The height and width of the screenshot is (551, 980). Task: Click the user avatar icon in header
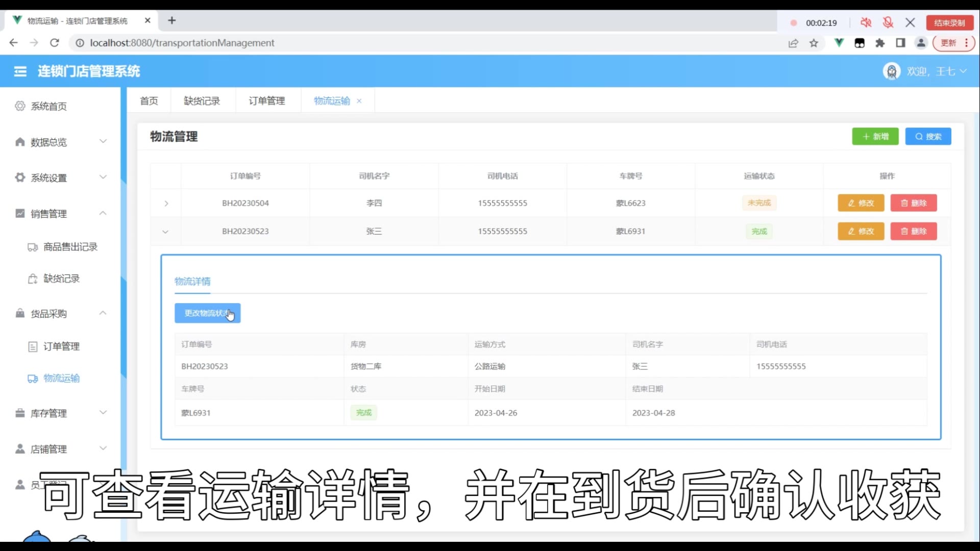(x=891, y=71)
